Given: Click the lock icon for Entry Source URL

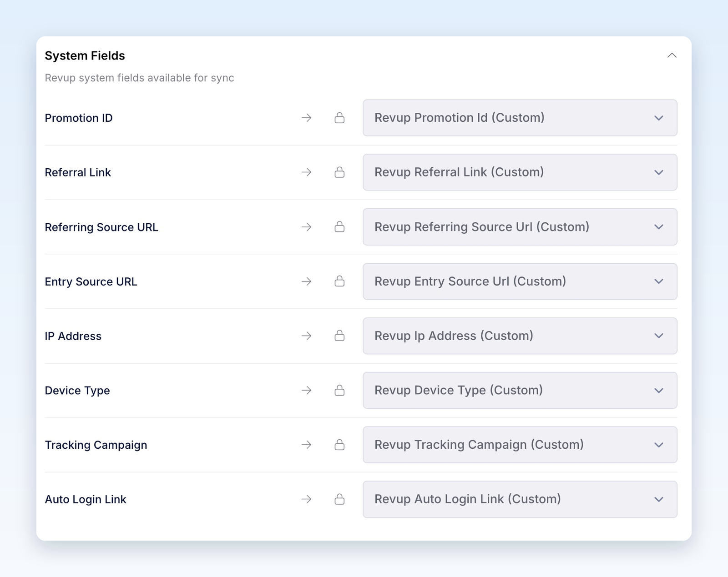Looking at the screenshot, I should coord(339,281).
